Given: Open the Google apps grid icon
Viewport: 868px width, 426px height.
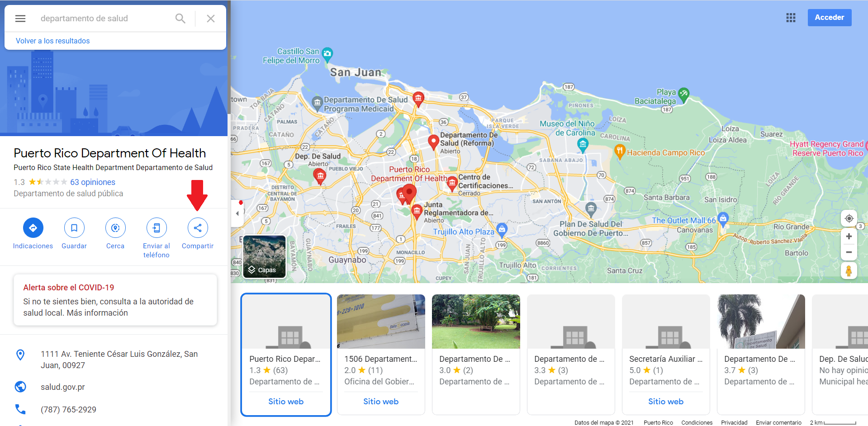Looking at the screenshot, I should click(791, 18).
